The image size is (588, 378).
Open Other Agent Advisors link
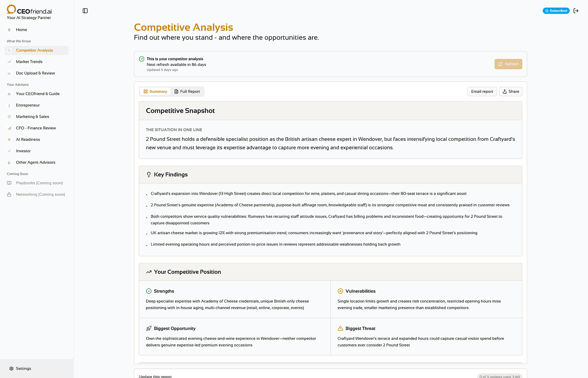click(36, 163)
